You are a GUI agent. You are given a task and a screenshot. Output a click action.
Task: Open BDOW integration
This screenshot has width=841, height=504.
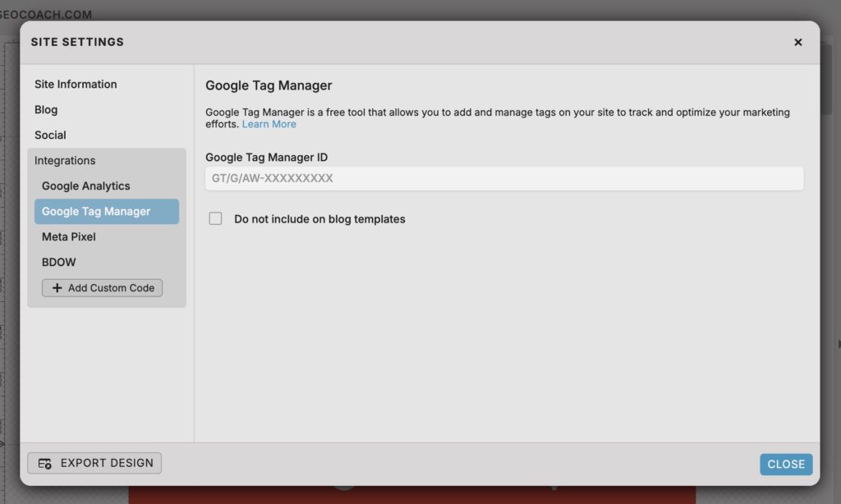[x=59, y=262]
